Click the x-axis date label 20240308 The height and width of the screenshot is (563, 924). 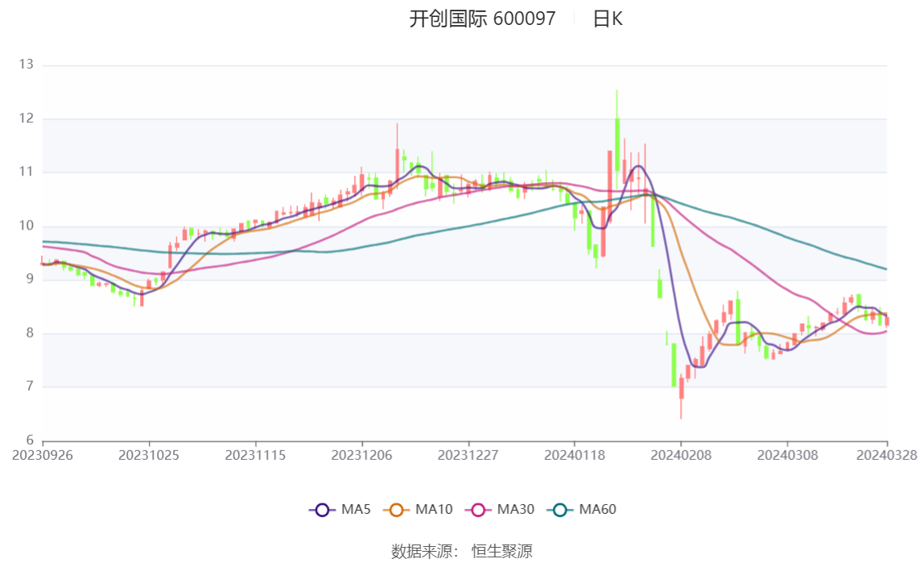pyautogui.click(x=787, y=455)
